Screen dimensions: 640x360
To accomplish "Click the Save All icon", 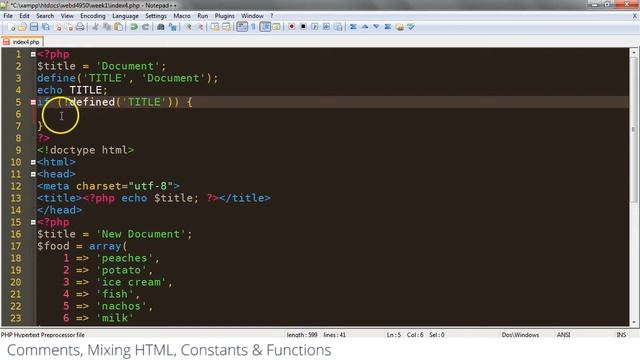I will click(46, 27).
